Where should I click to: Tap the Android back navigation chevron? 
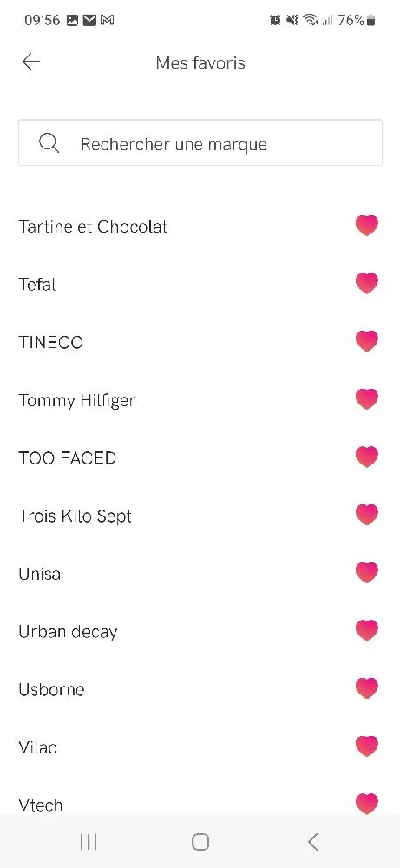[x=312, y=842]
